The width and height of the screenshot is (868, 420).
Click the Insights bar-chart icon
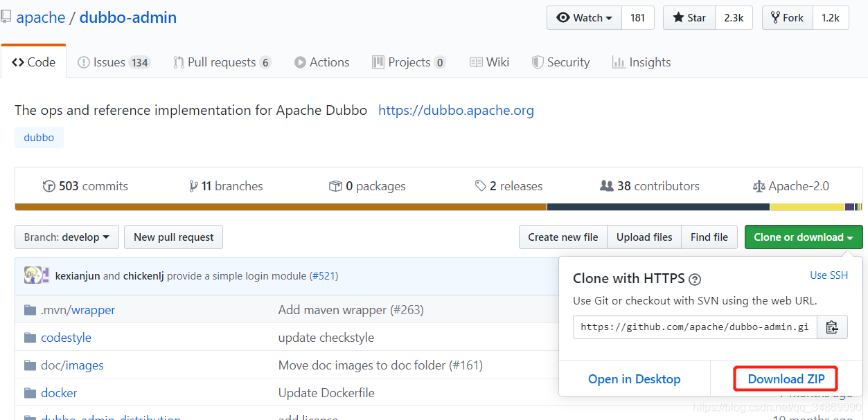click(x=619, y=62)
